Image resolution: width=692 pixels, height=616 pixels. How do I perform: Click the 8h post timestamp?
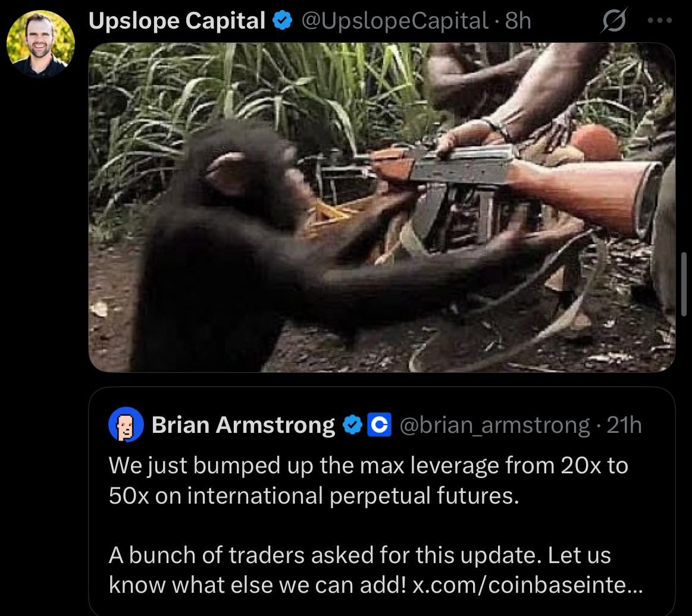point(518,21)
